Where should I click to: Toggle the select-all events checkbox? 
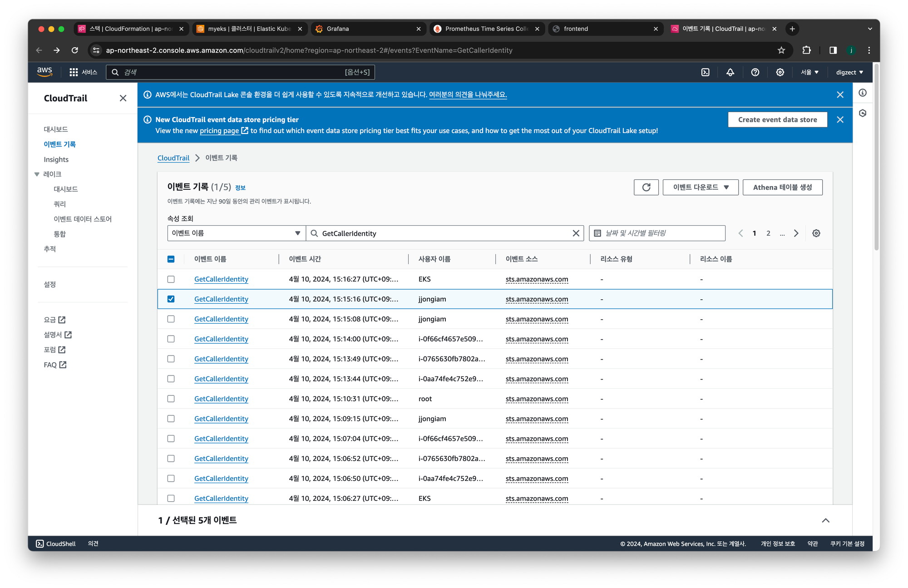coord(171,259)
